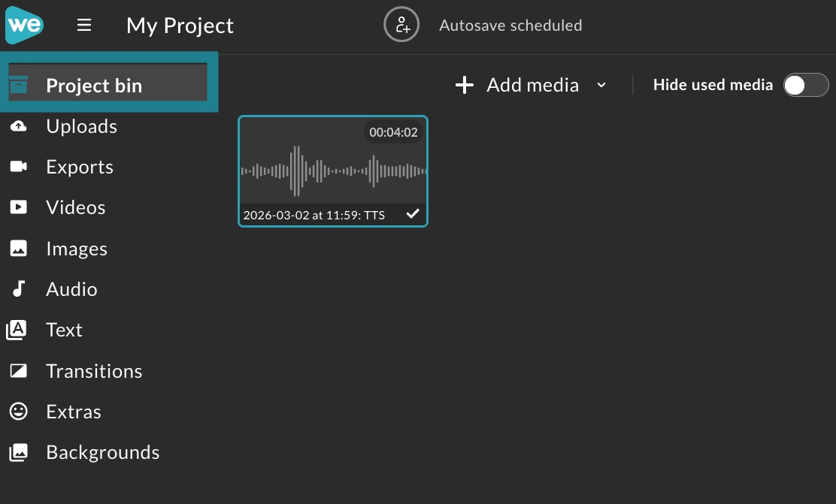The image size is (836, 504).
Task: Toggle Hide used media switch
Action: point(806,85)
